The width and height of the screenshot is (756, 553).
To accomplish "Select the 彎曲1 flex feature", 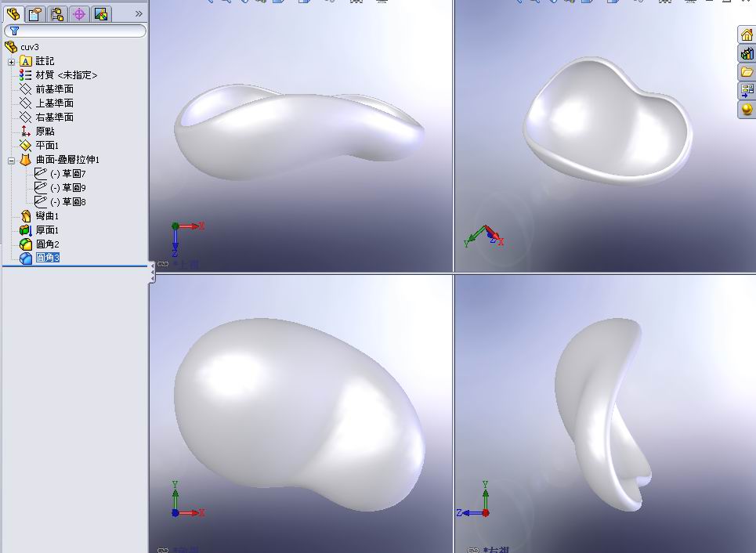I will pos(47,216).
